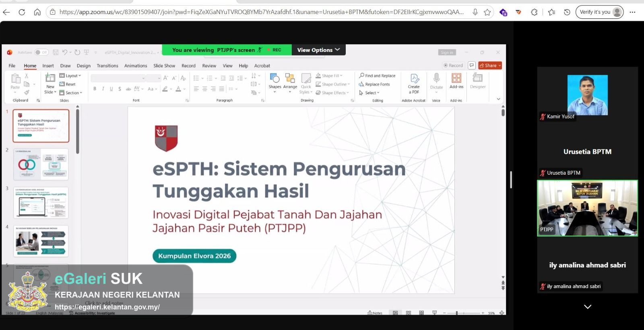Switch to the Slide Show tab
The image size is (644, 330).
coord(164,66)
